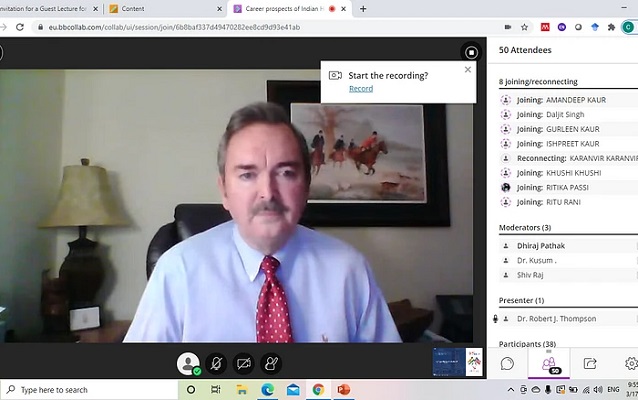Open the Chat panel icon
The height and width of the screenshot is (400, 638).
click(507, 364)
